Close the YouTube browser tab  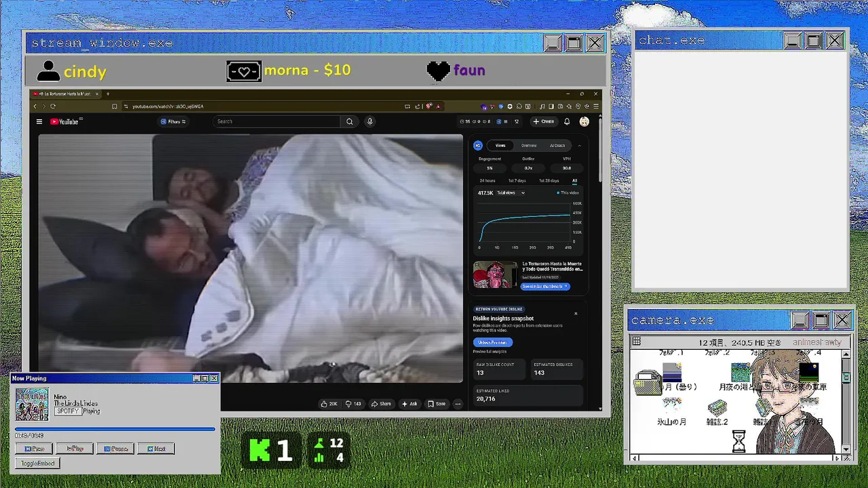(97, 94)
